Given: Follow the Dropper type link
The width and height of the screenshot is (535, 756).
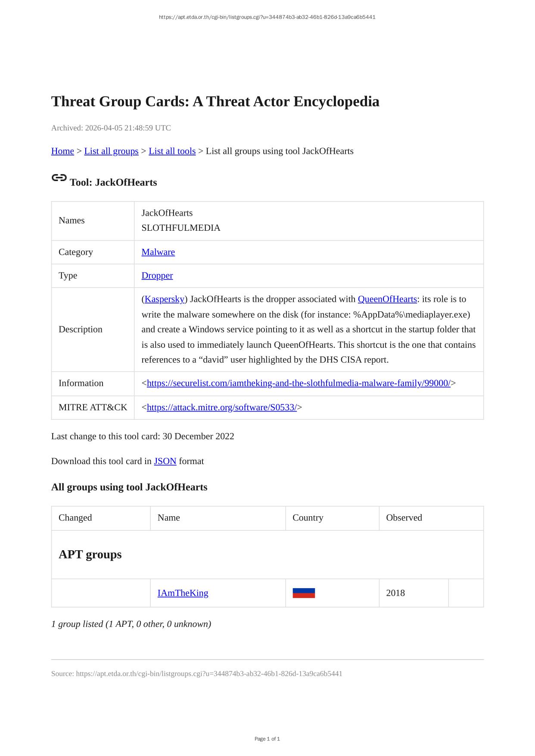Looking at the screenshot, I should [x=157, y=276].
